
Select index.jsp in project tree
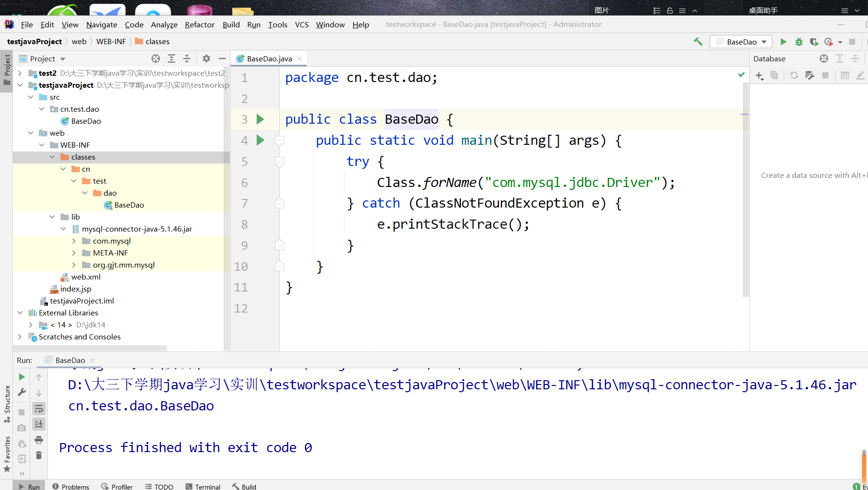click(76, 289)
